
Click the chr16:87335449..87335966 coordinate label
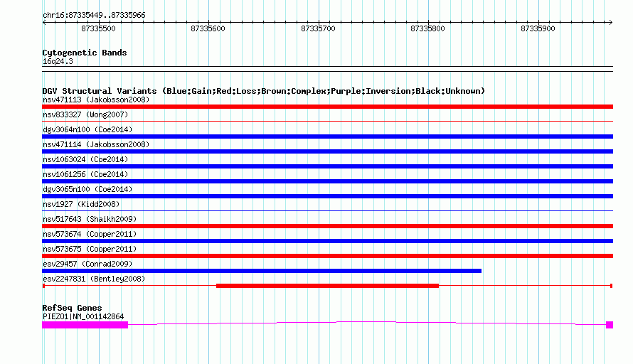(94, 16)
